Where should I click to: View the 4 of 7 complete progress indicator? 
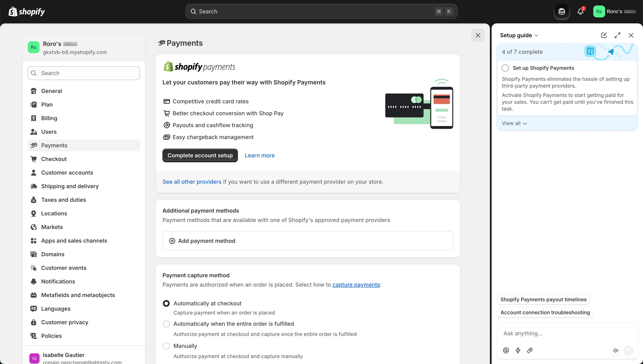coord(522,52)
